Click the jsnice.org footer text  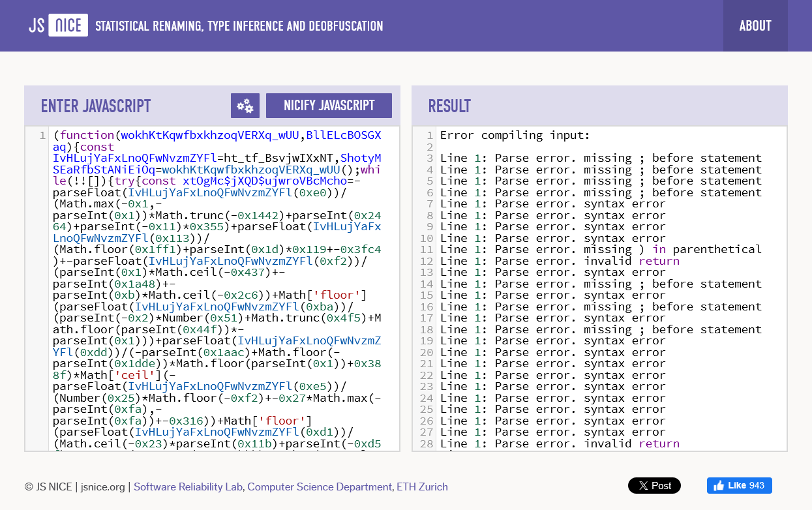click(102, 487)
